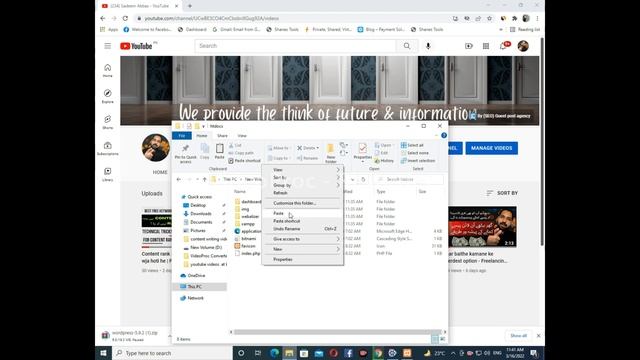
Task: Open the YouTube notifications bell
Action: pos(503,46)
